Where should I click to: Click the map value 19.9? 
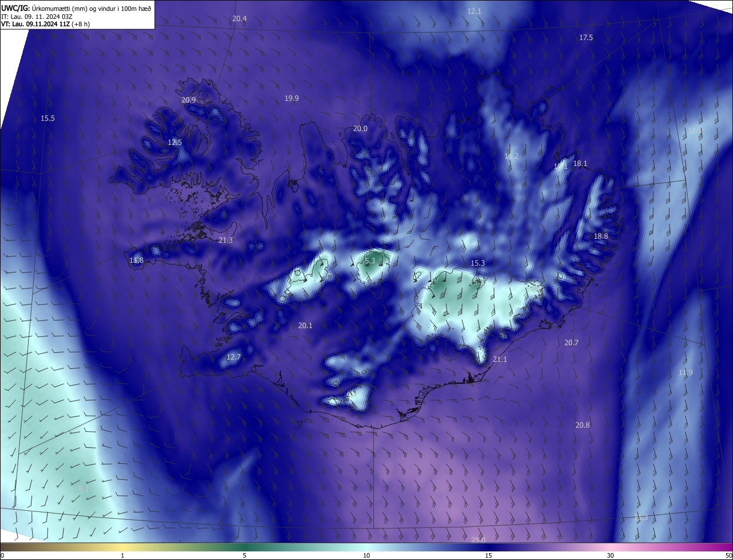click(x=291, y=98)
